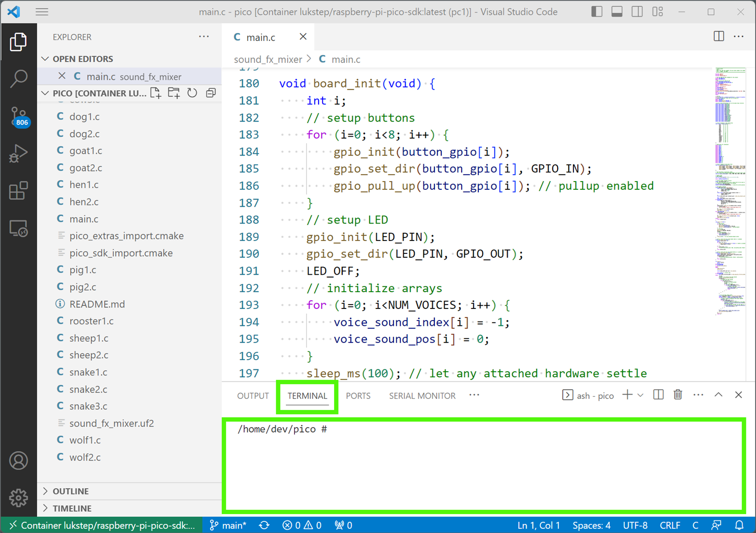Open notifications bell in status bar
The width and height of the screenshot is (756, 533).
(739, 525)
